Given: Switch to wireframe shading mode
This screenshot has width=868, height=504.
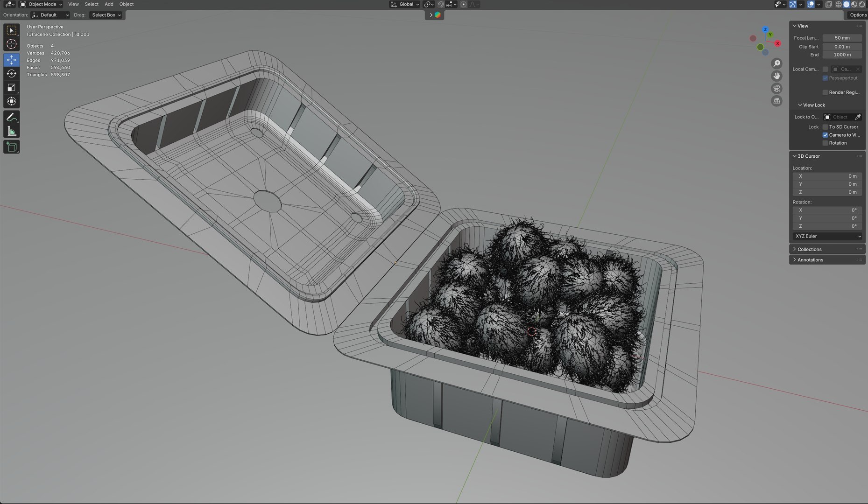Looking at the screenshot, I should coord(839,4).
